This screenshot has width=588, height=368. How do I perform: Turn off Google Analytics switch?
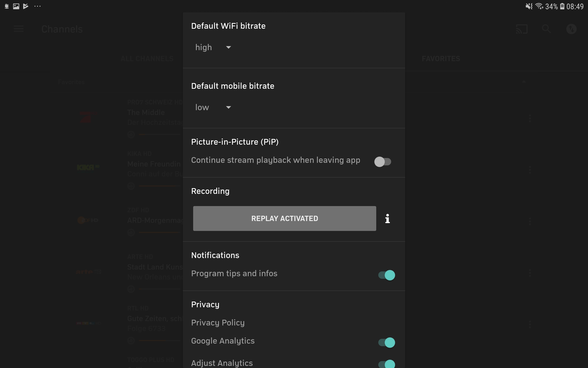[x=387, y=343]
